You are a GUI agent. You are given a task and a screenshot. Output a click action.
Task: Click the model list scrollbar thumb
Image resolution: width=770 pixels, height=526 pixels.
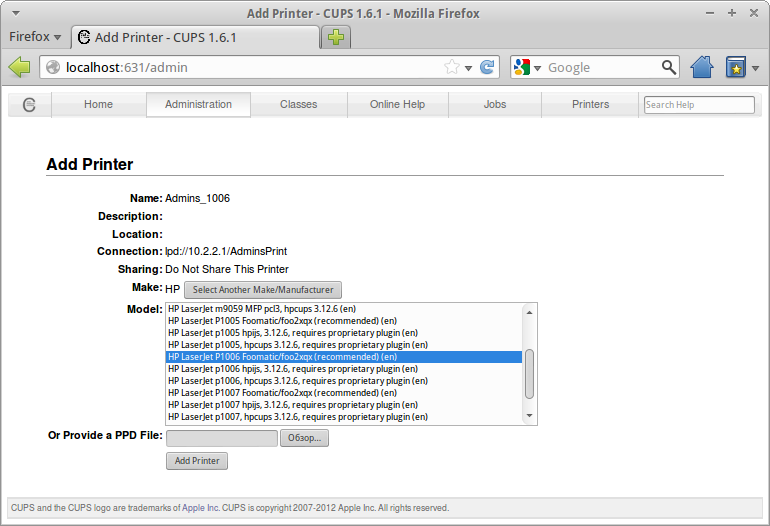click(529, 374)
